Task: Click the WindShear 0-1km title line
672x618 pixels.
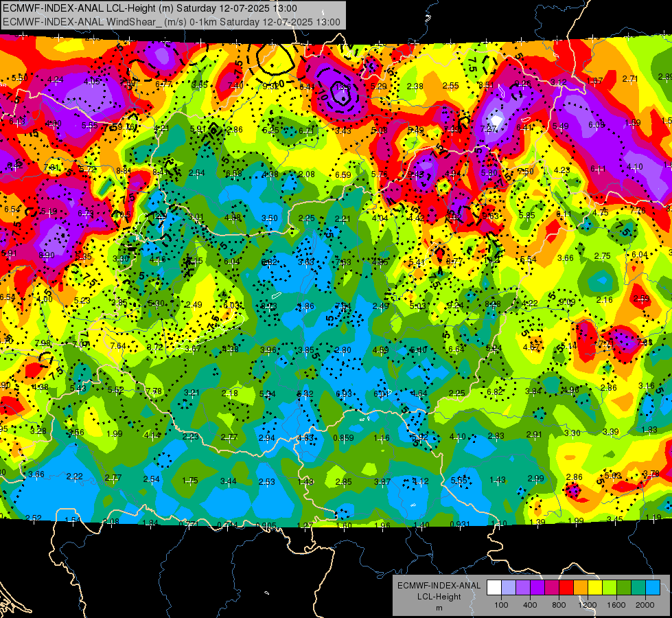Action: coord(172,22)
